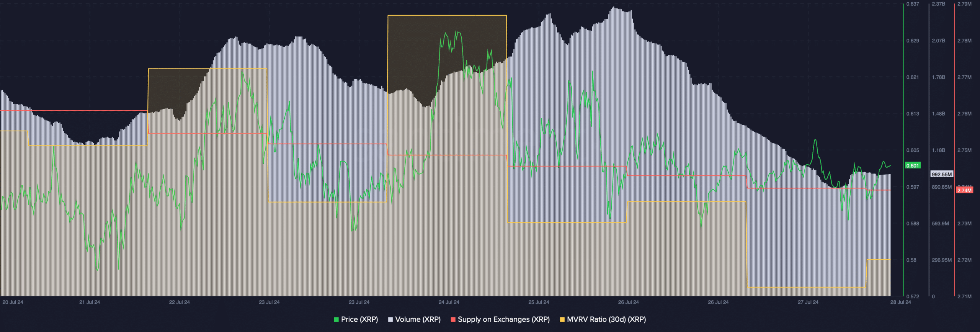Select the 27 Jul 24 date label
980x332 pixels.
point(808,302)
